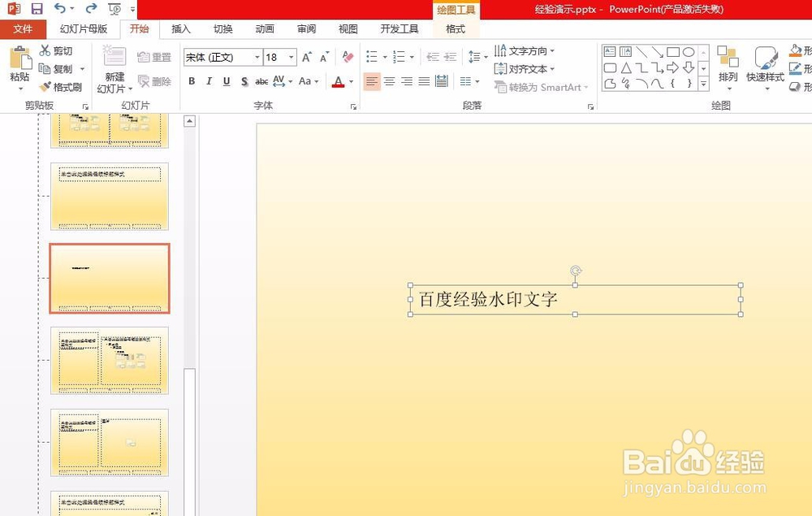
Task: Select the Rounded Rectangle shape
Action: coord(610,67)
